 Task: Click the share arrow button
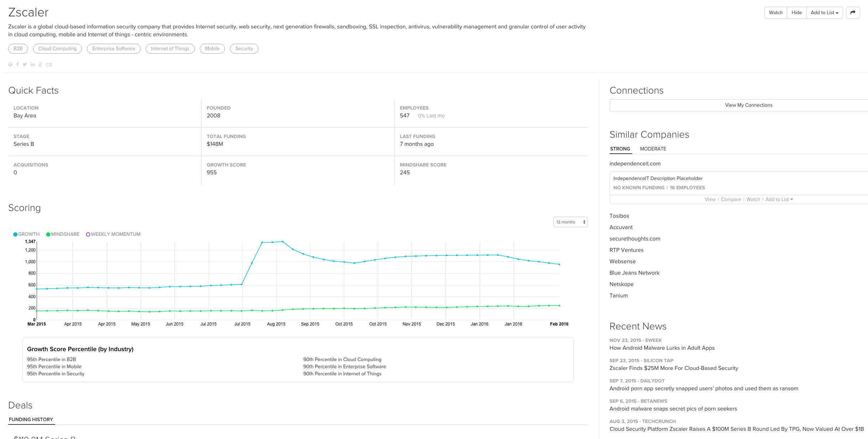point(853,12)
